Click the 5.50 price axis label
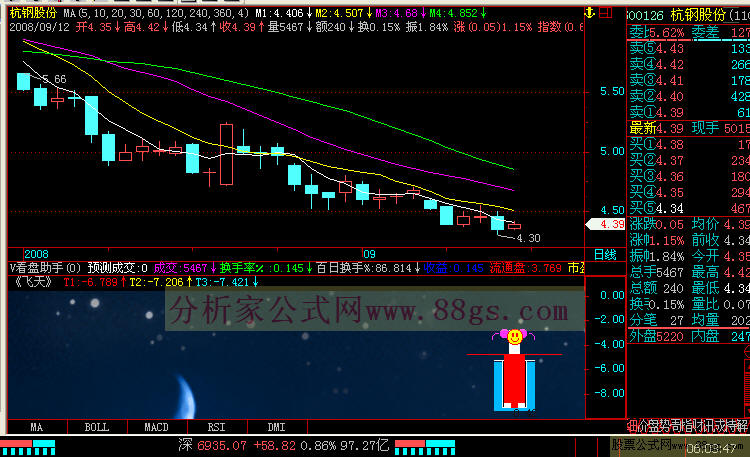The image size is (750, 457). (612, 91)
